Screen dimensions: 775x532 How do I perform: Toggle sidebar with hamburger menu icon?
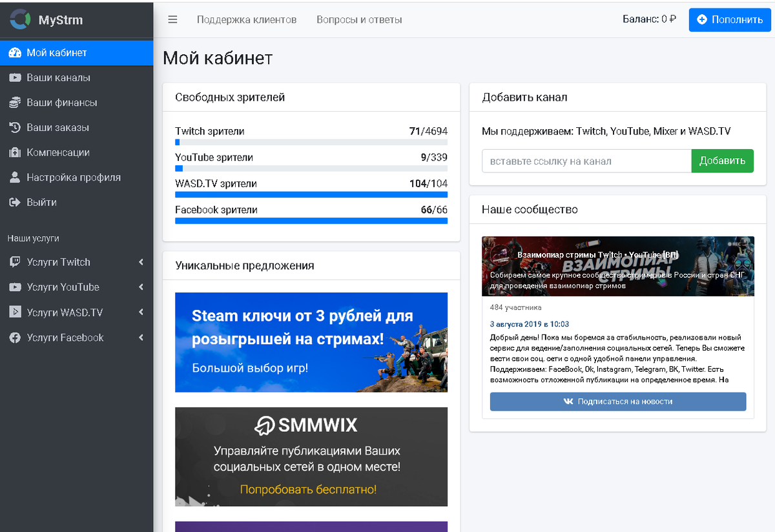(x=172, y=19)
